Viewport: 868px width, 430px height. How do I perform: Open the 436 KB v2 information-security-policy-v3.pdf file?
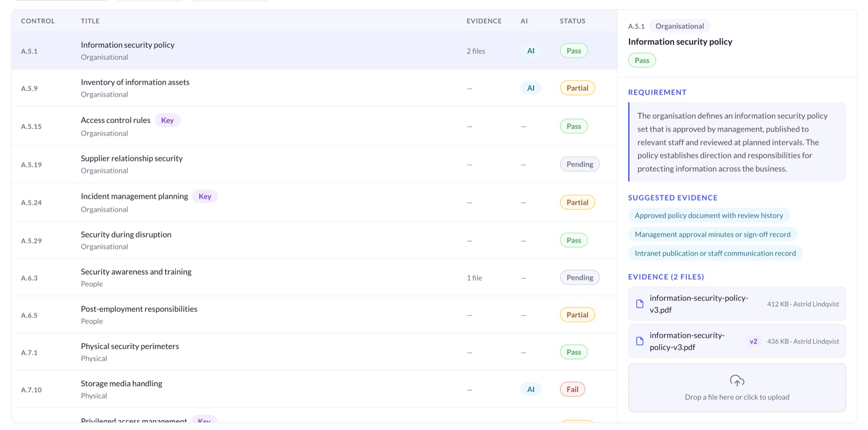(737, 341)
